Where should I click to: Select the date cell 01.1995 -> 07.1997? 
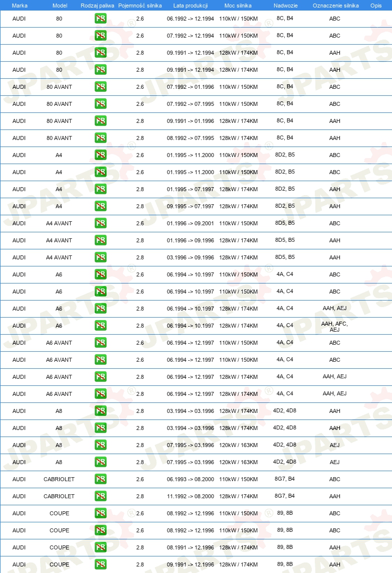click(190, 189)
